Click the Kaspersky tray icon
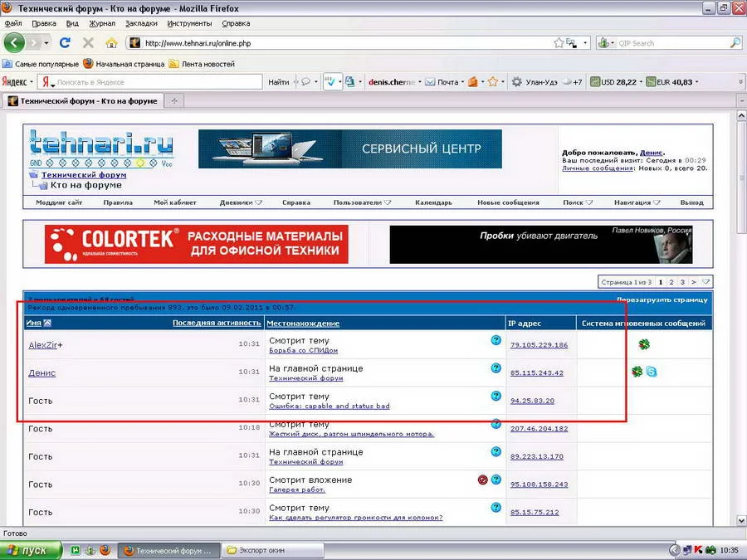747x560 pixels. click(698, 550)
